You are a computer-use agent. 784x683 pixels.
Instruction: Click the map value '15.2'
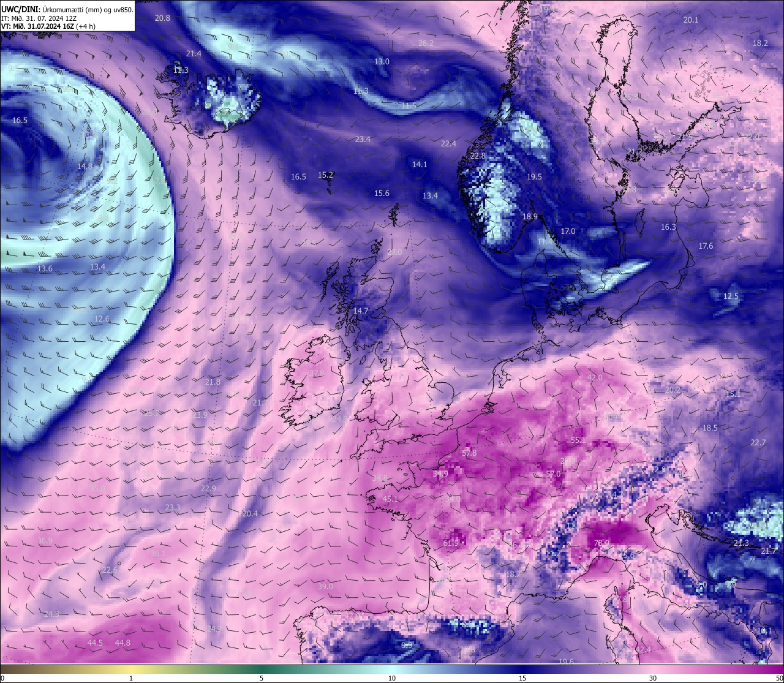(325, 175)
